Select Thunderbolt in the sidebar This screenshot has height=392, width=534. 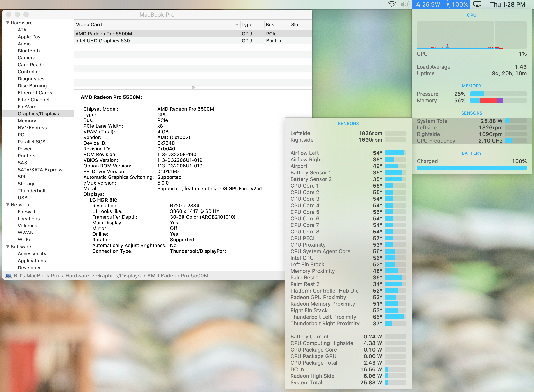(x=32, y=191)
